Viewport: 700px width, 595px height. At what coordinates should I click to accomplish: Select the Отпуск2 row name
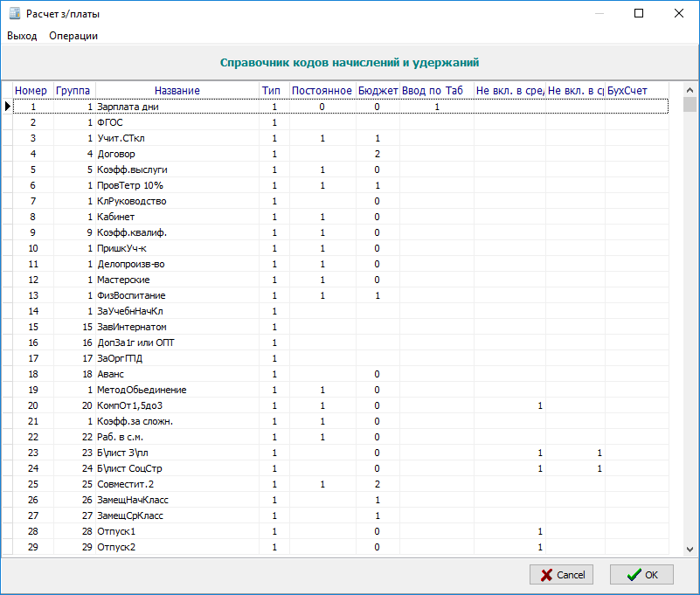point(117,547)
